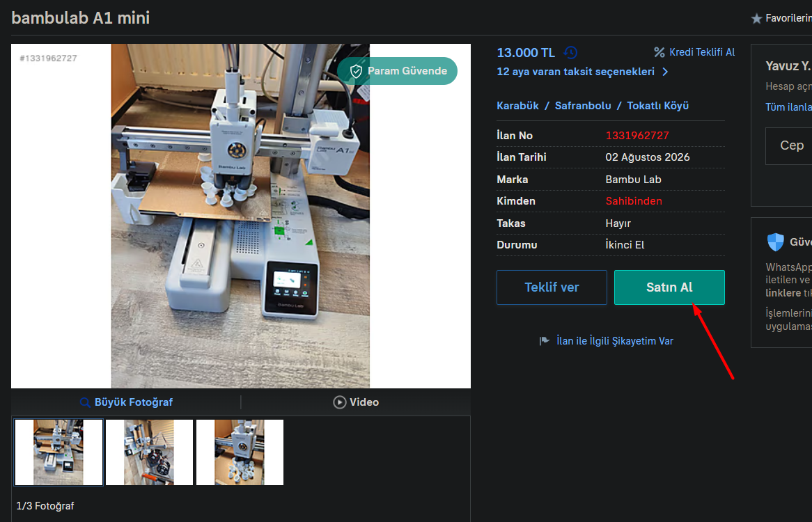Click the Sahibinden value in Kimden row
The height and width of the screenshot is (522, 812).
[634, 200]
